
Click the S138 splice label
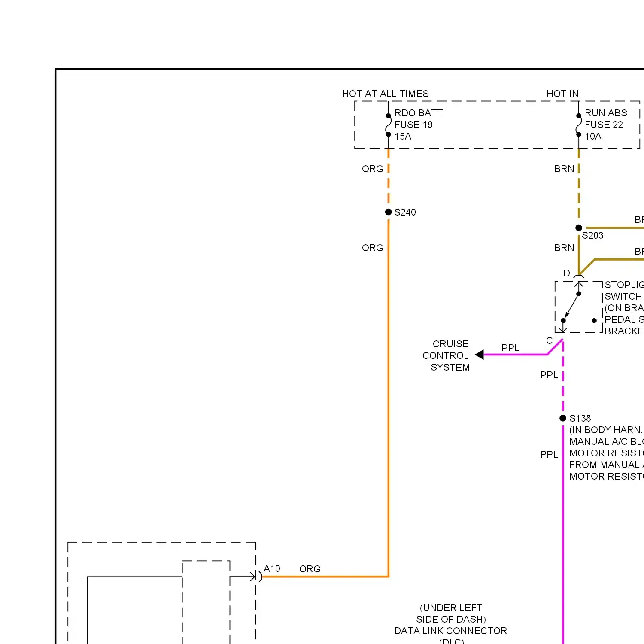click(580, 418)
